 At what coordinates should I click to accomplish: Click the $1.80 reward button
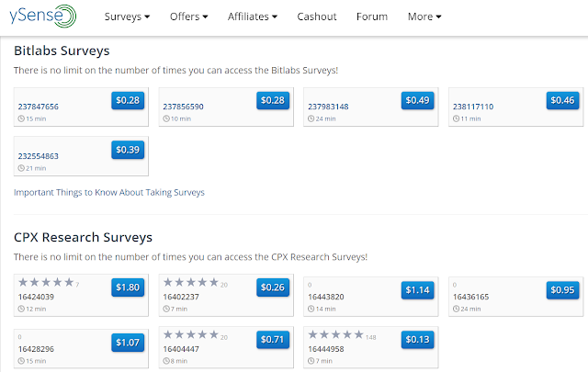pyautogui.click(x=128, y=287)
